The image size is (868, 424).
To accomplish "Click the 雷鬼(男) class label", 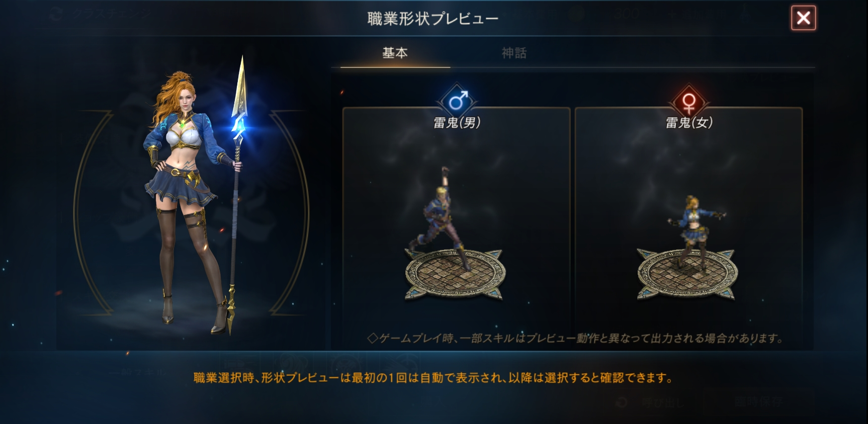I will [457, 123].
